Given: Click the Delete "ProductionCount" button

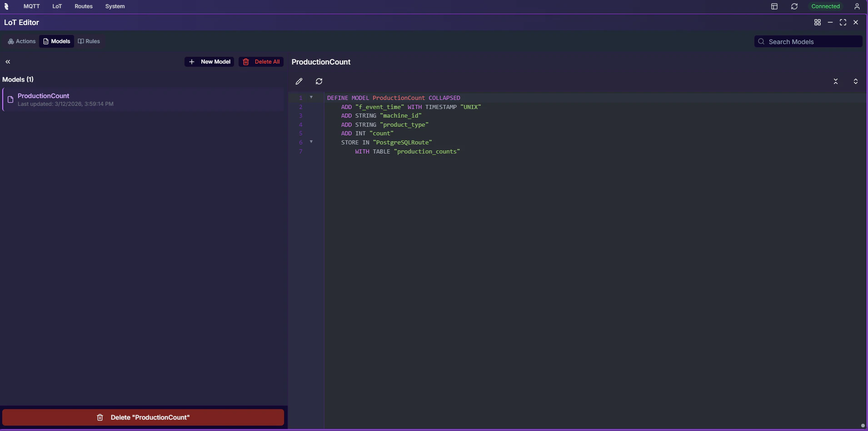Looking at the screenshot, I should coord(144,417).
